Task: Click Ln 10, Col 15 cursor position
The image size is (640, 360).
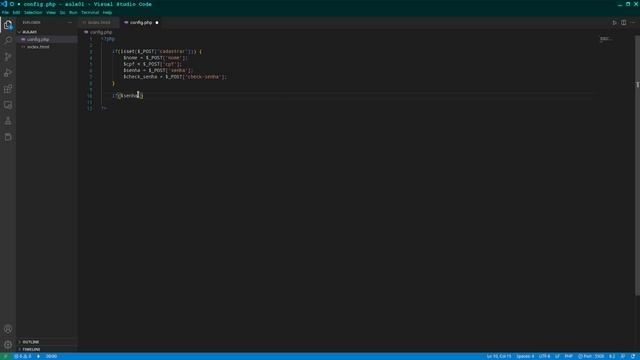Action: click(x=498, y=356)
